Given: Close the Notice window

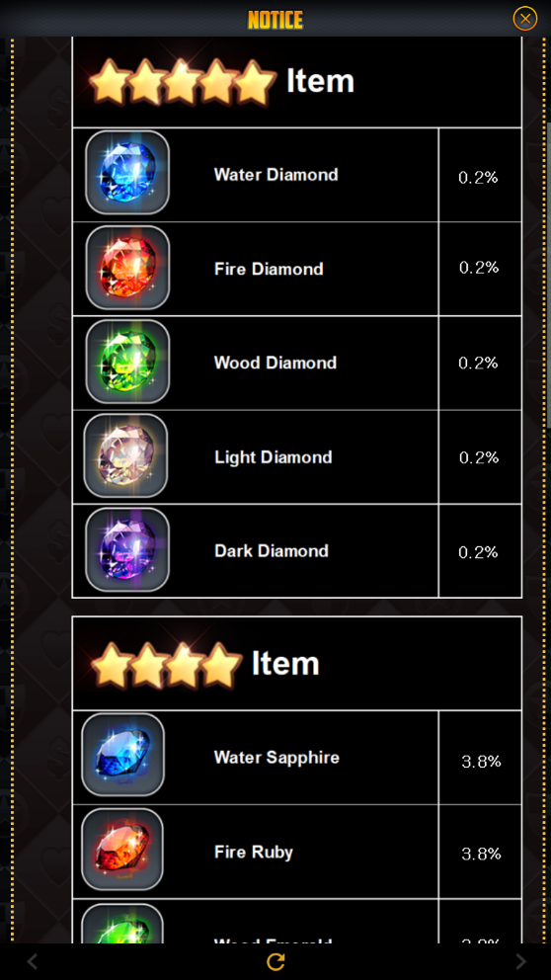Looking at the screenshot, I should 524,19.
